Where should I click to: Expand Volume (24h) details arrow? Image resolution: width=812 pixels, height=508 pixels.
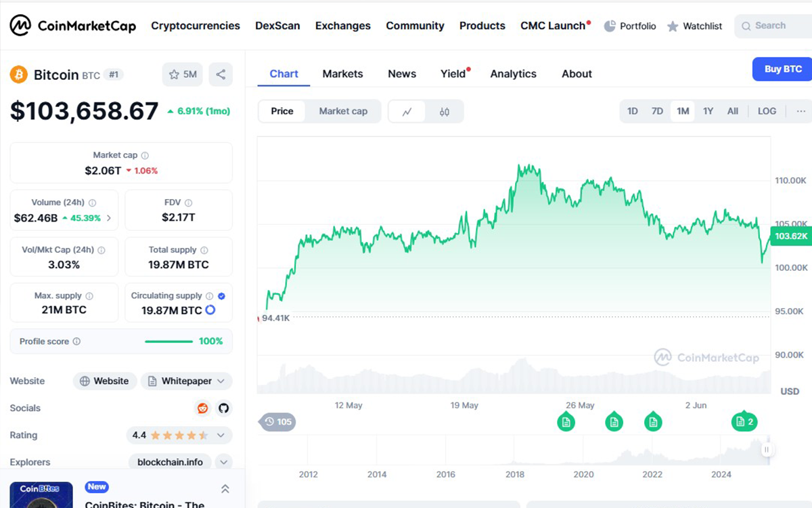pyautogui.click(x=109, y=218)
